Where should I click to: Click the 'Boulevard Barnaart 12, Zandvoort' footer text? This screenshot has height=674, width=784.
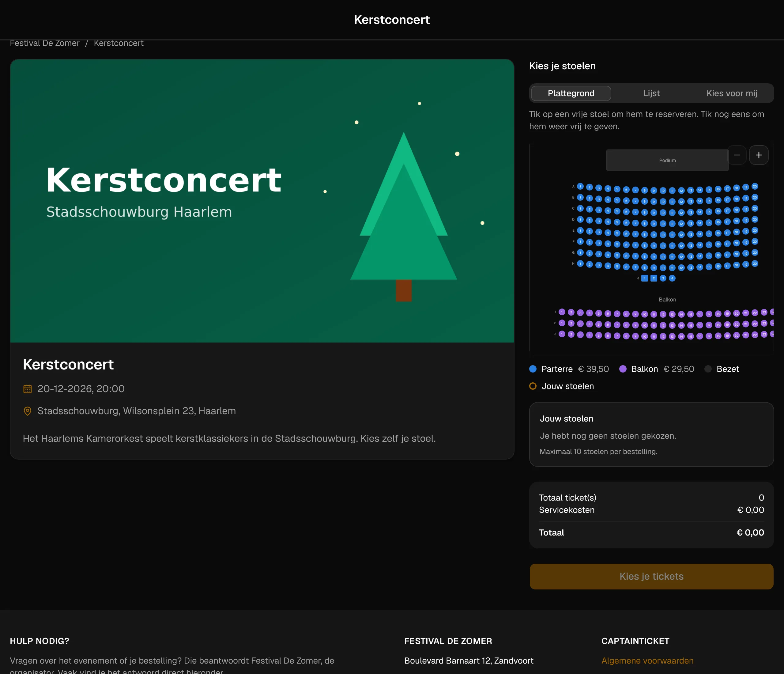click(469, 661)
